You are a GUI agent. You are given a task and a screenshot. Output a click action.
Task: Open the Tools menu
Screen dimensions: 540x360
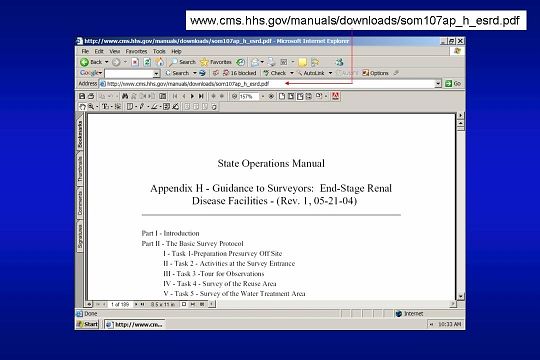(159, 51)
